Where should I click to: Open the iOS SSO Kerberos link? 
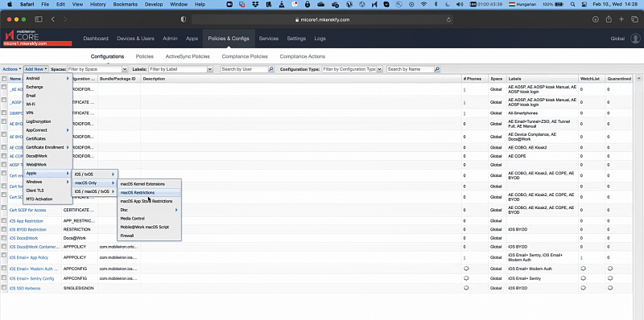click(x=25, y=289)
